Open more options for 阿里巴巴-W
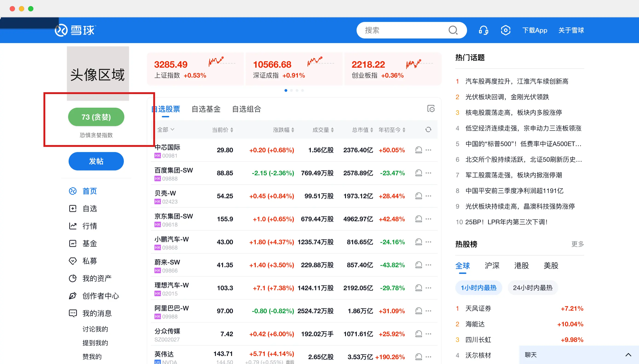Image resolution: width=639 pixels, height=364 pixels. point(428,311)
